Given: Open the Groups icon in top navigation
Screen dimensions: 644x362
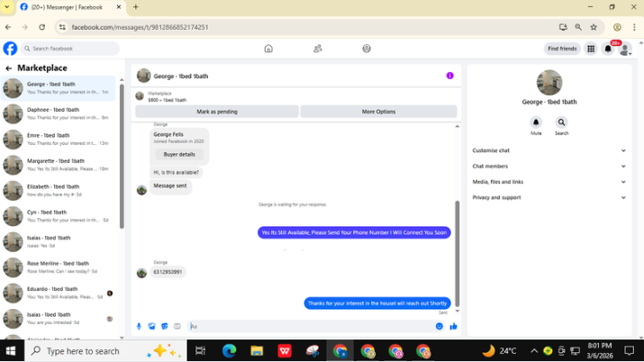Looking at the screenshot, I should (367, 49).
